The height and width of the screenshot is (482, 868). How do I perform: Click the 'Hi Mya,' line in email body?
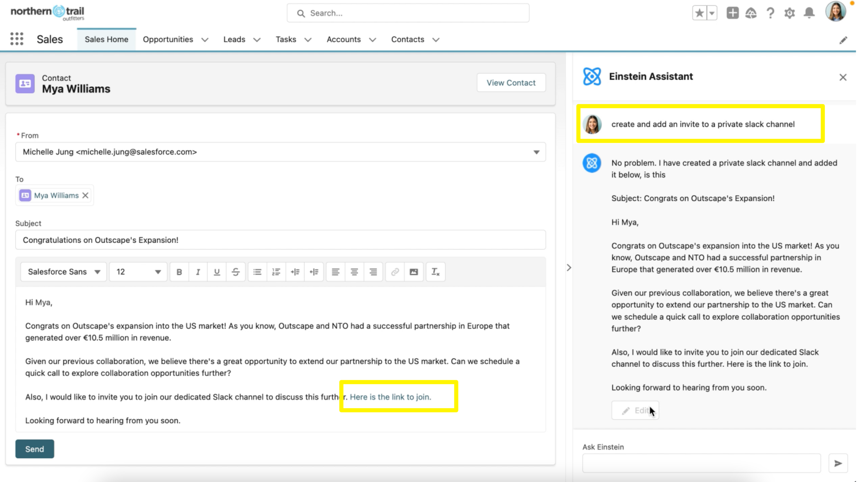click(x=39, y=302)
